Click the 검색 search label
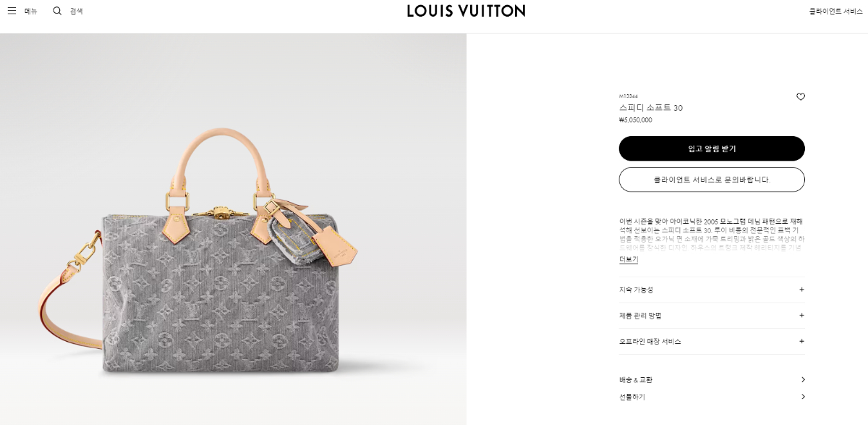 pyautogui.click(x=77, y=11)
